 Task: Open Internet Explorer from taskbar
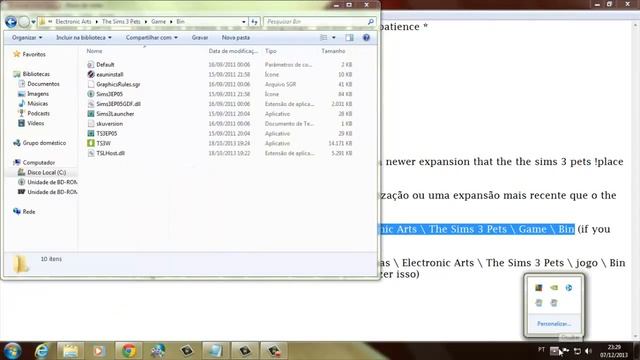42,351
